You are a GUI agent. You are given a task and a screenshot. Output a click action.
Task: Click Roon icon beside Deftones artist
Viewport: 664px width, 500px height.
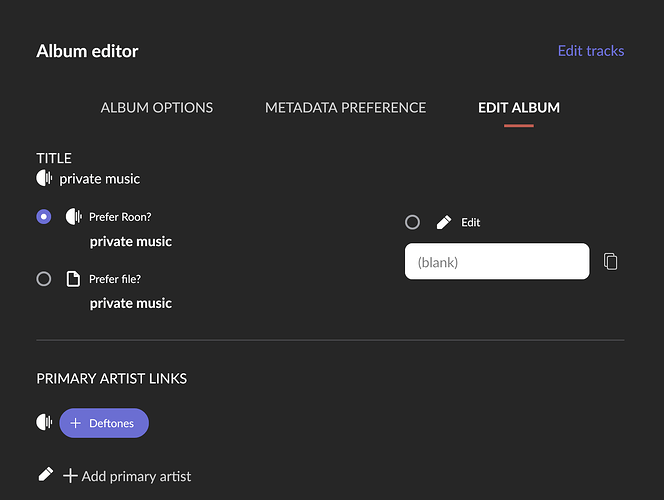(x=44, y=422)
